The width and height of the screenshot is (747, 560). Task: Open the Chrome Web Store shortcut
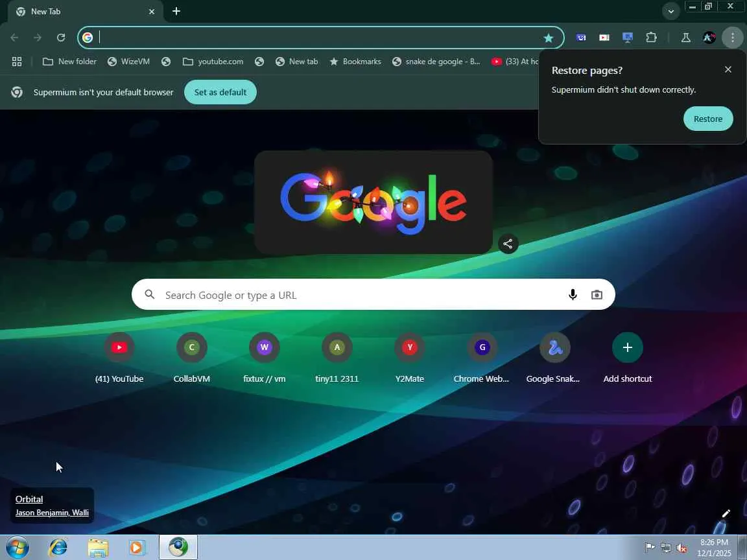click(482, 358)
